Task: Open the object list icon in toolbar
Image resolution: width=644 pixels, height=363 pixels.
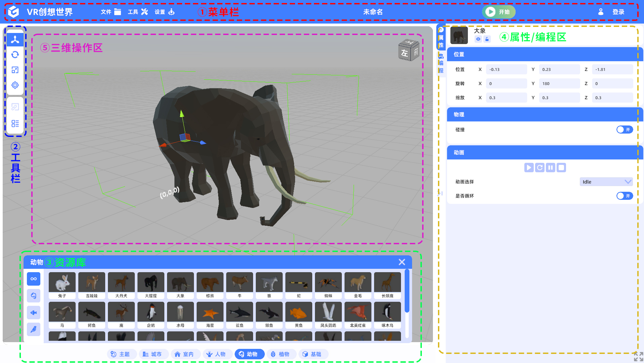Action: click(15, 123)
